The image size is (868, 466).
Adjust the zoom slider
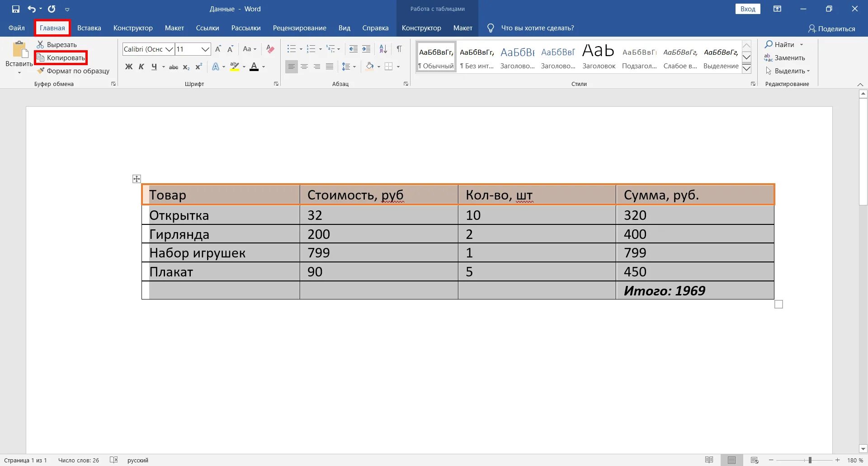(x=810, y=460)
